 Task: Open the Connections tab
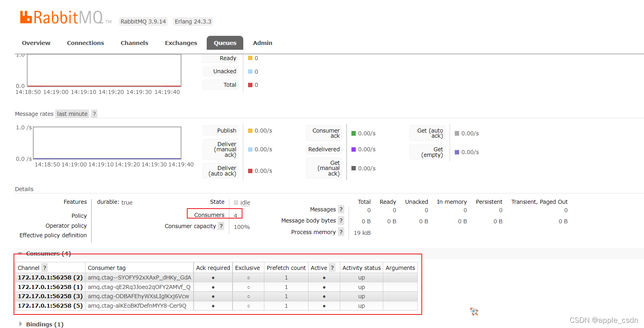[85, 43]
